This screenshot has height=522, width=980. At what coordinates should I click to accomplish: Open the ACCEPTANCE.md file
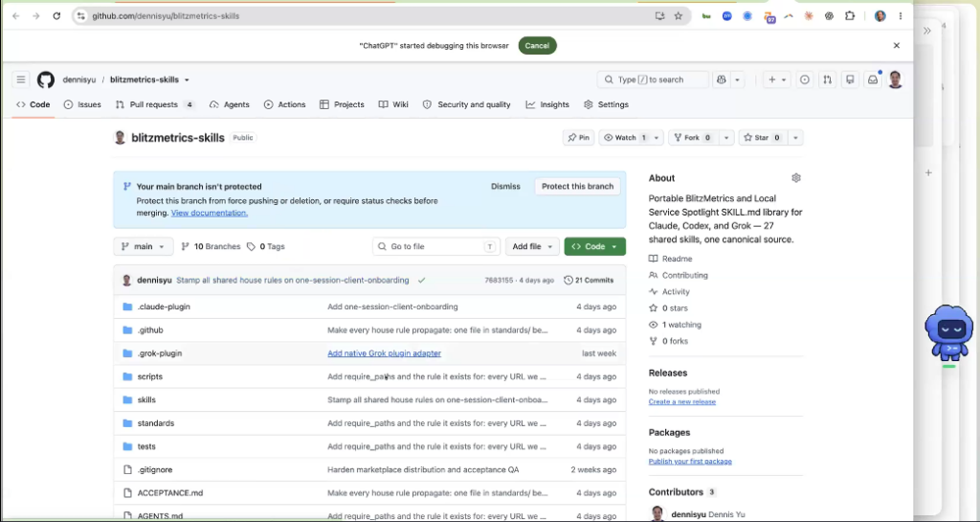click(170, 492)
